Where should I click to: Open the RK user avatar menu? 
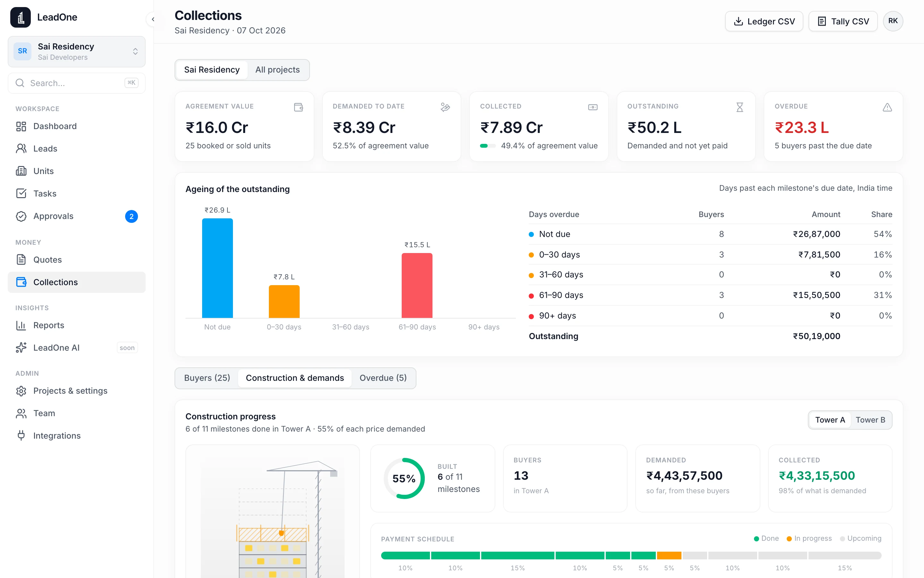click(x=893, y=21)
